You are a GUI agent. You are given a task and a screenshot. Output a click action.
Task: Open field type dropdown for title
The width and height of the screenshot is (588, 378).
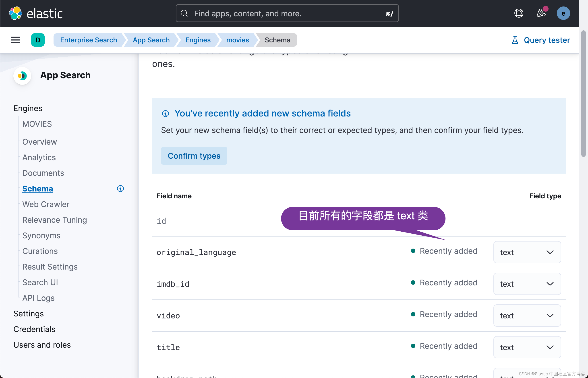527,347
